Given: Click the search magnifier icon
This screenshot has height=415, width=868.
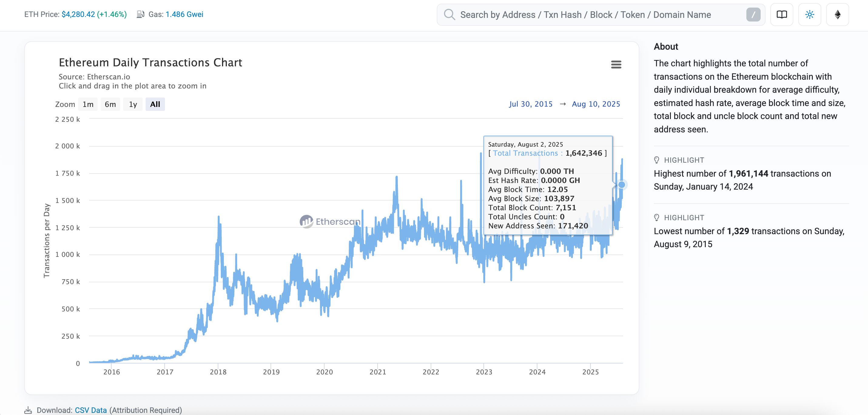Looking at the screenshot, I should (449, 15).
